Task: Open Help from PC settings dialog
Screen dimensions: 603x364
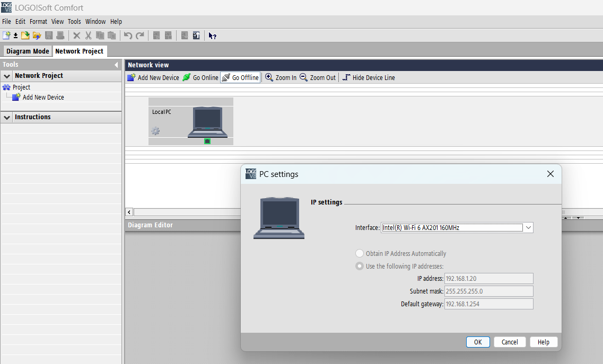Action: click(544, 342)
